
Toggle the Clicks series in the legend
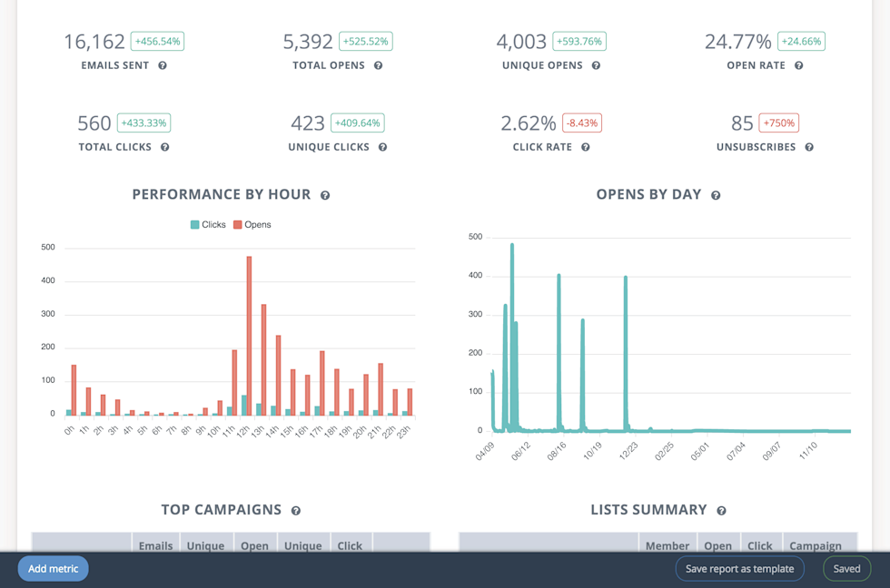tap(207, 224)
